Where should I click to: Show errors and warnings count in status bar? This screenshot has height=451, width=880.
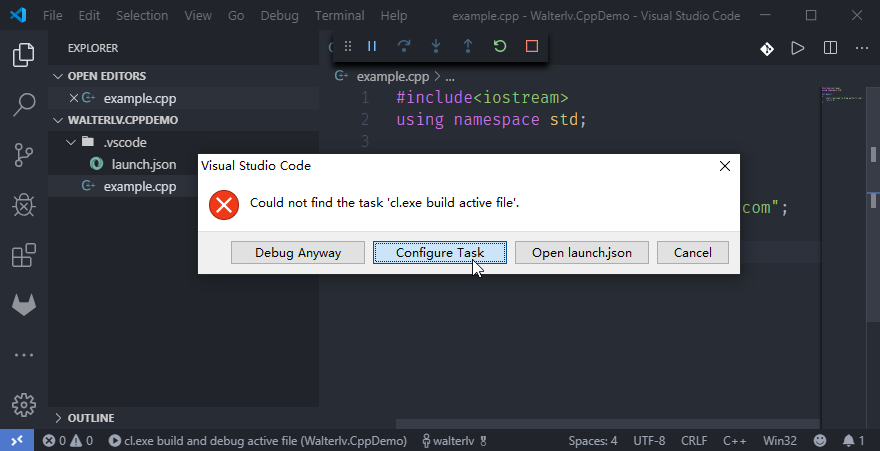[68, 441]
